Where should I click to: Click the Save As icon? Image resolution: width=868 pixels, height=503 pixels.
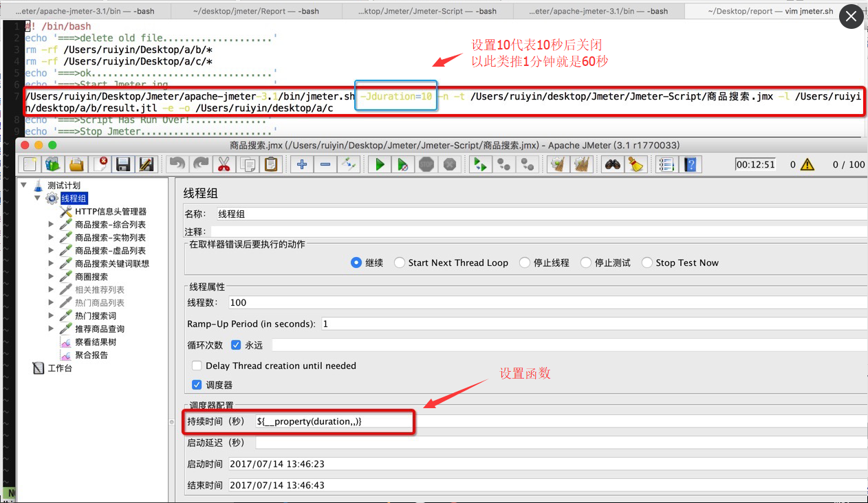(147, 164)
